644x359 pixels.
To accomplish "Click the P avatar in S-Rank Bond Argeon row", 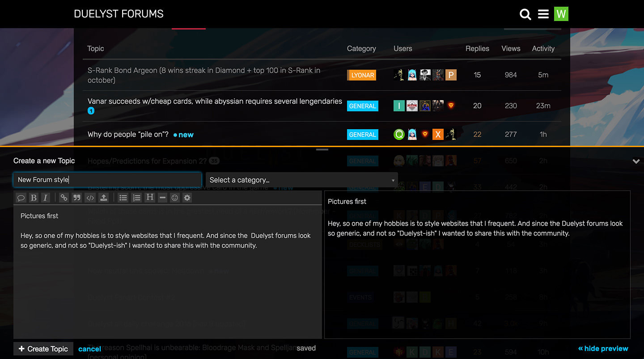I will click(451, 75).
